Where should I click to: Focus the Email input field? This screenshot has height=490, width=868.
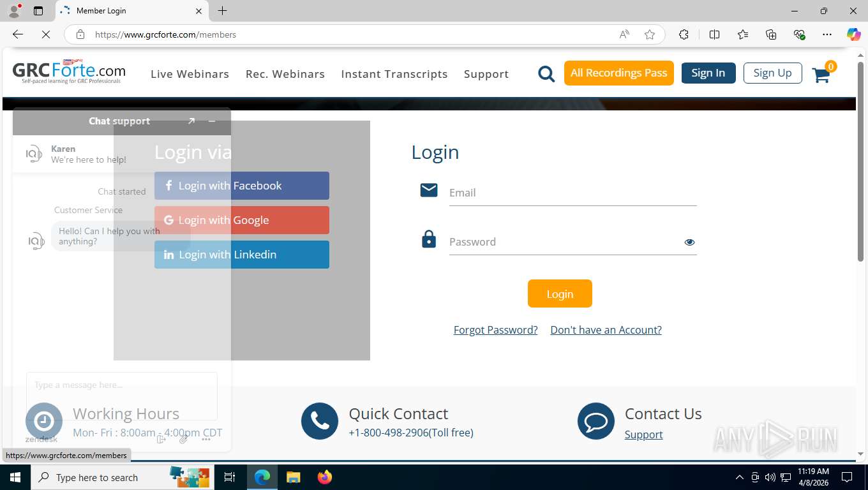(x=572, y=193)
